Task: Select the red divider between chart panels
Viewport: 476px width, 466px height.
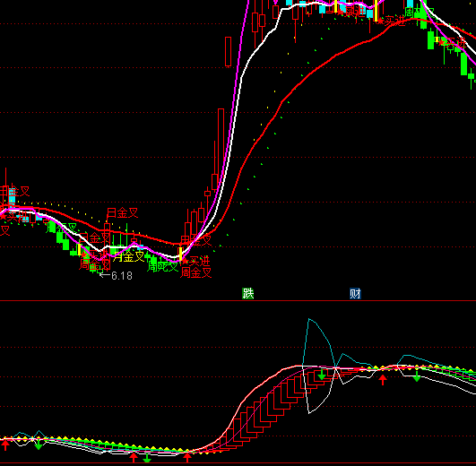Action: pyautogui.click(x=238, y=300)
